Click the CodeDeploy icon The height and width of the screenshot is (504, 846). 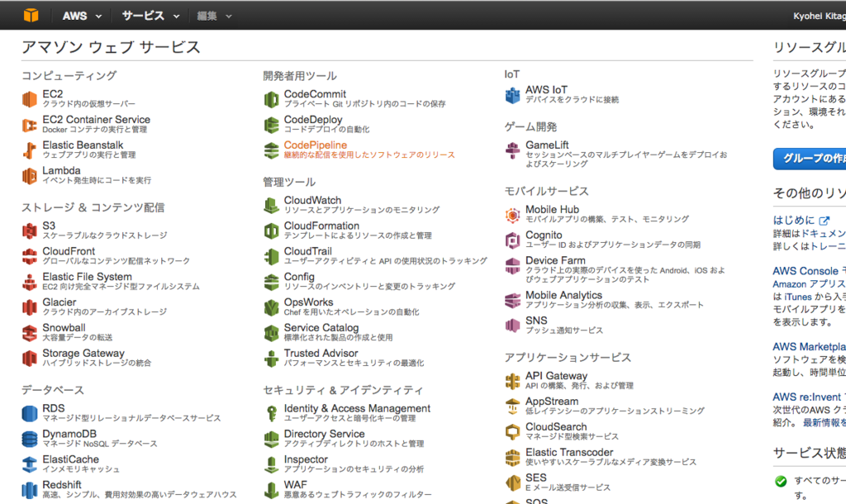[x=271, y=125]
